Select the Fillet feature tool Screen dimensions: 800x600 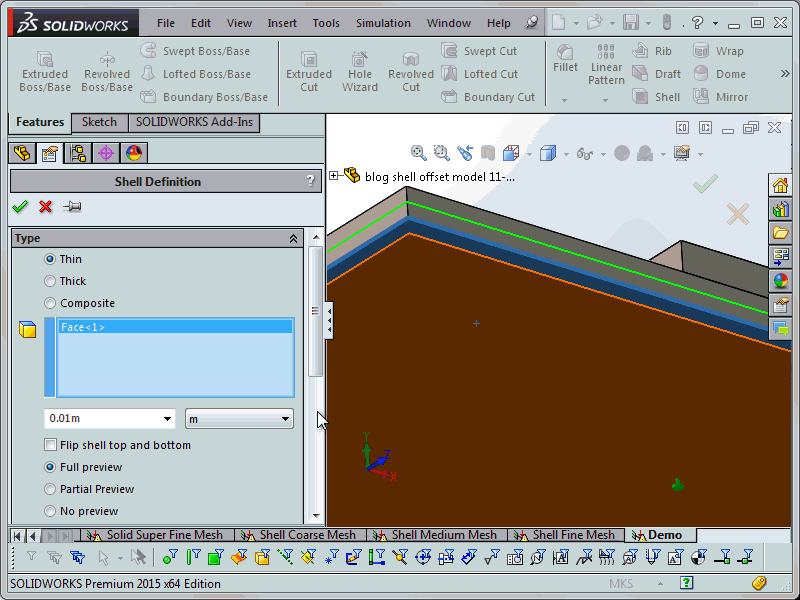point(565,59)
